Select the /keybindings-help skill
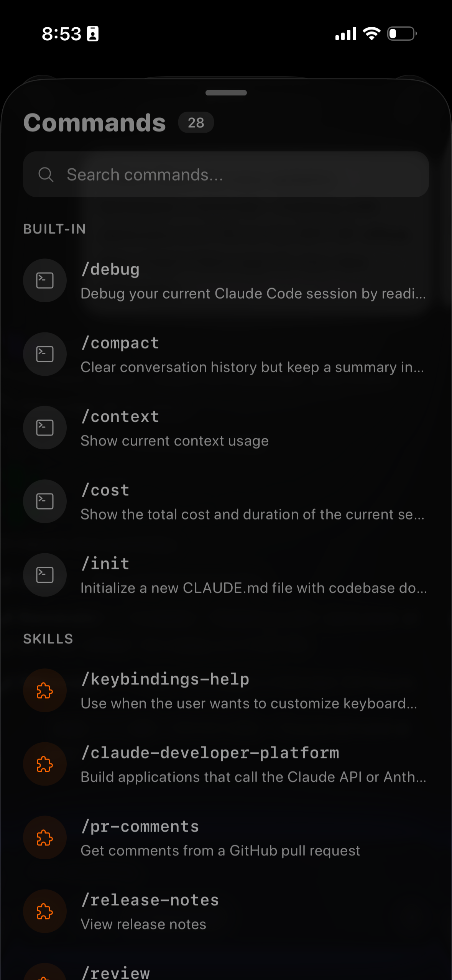Screen dimensions: 452x980 click(x=253, y=691)
